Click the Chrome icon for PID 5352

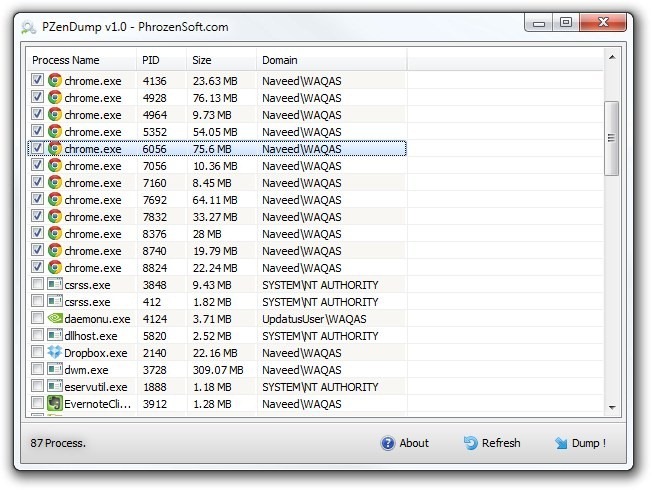[55, 131]
